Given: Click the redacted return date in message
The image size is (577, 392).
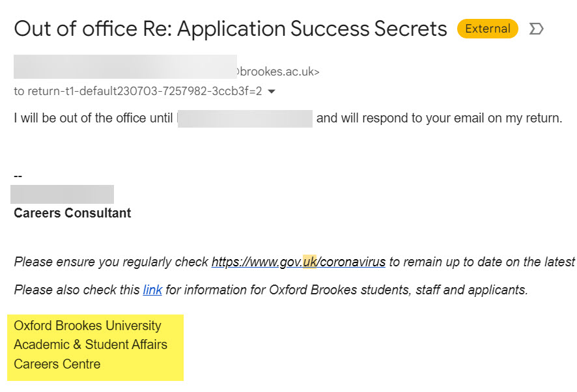Looking at the screenshot, I should point(245,119).
